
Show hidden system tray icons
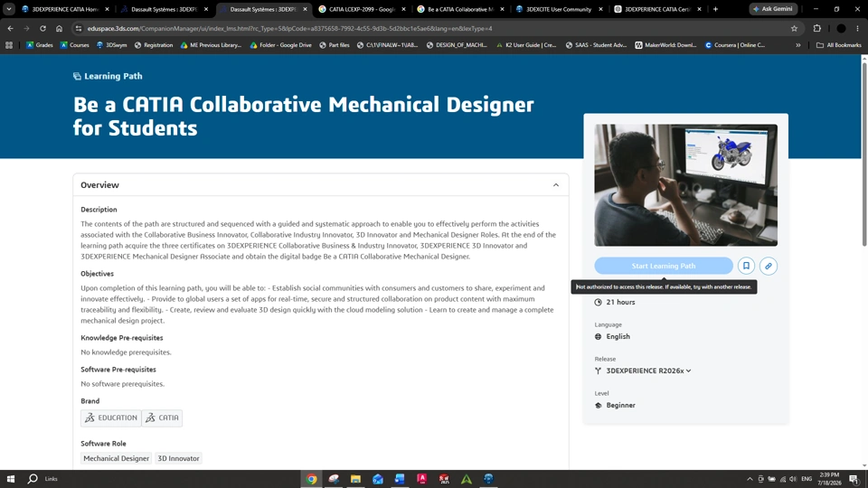pyautogui.click(x=750, y=479)
